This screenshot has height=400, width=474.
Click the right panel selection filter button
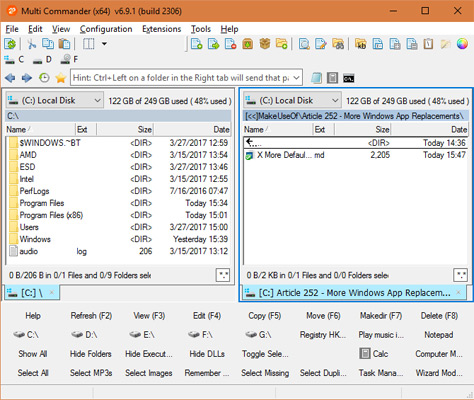point(460,275)
